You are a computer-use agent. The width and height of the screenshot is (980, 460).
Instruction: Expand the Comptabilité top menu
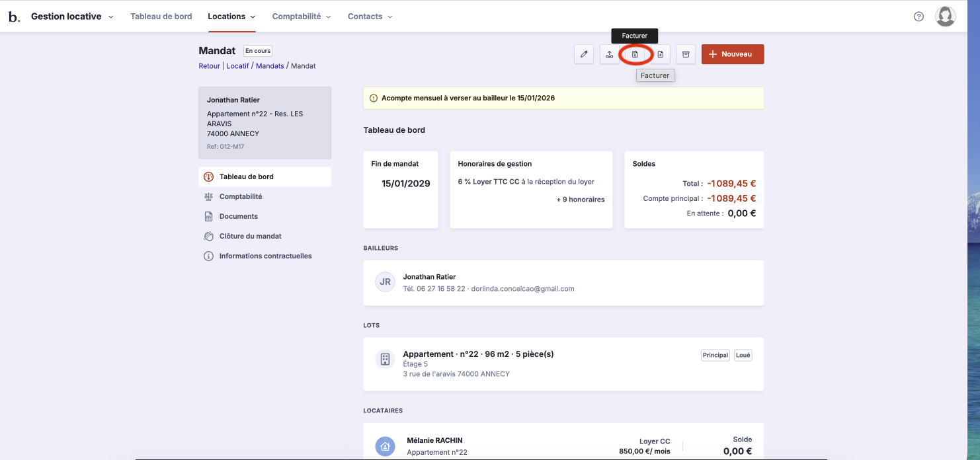click(x=302, y=17)
